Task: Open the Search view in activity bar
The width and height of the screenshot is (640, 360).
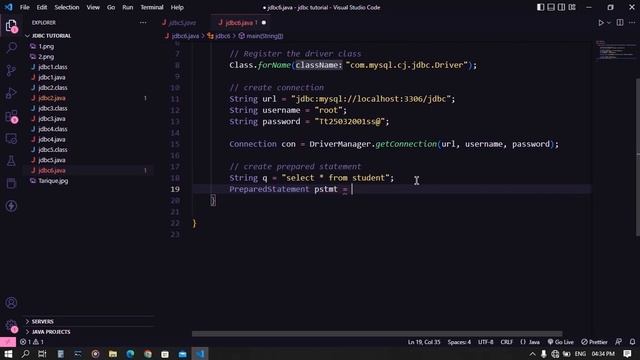Action: pos(11,47)
